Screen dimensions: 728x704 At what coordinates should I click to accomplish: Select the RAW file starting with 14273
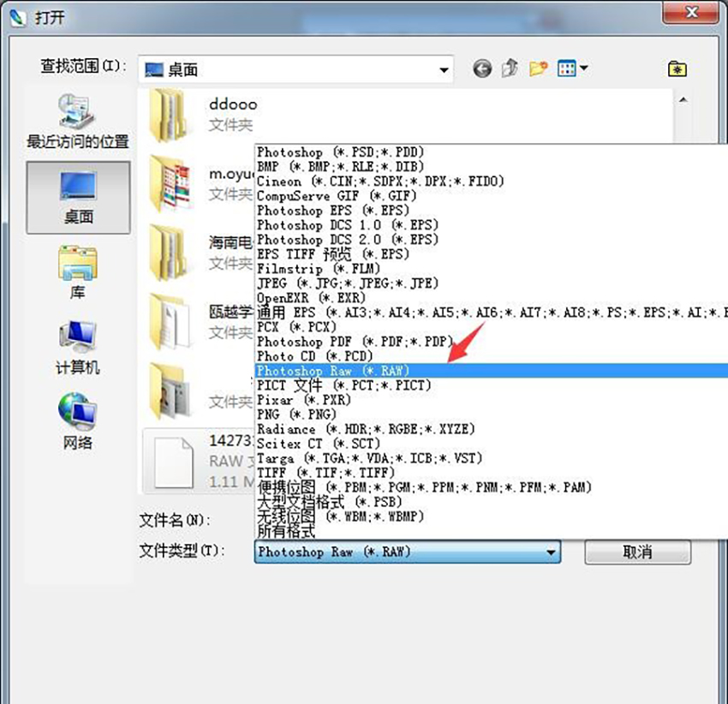(200, 462)
